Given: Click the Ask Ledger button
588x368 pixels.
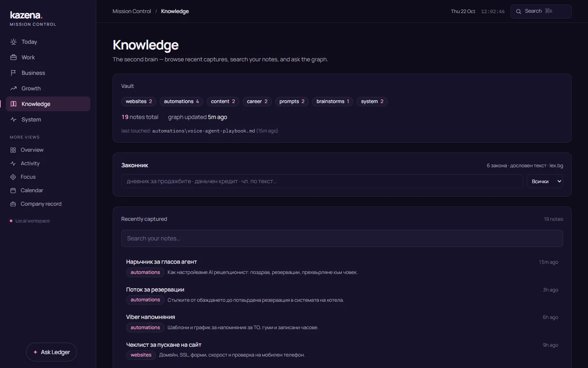Looking at the screenshot, I should tap(51, 352).
